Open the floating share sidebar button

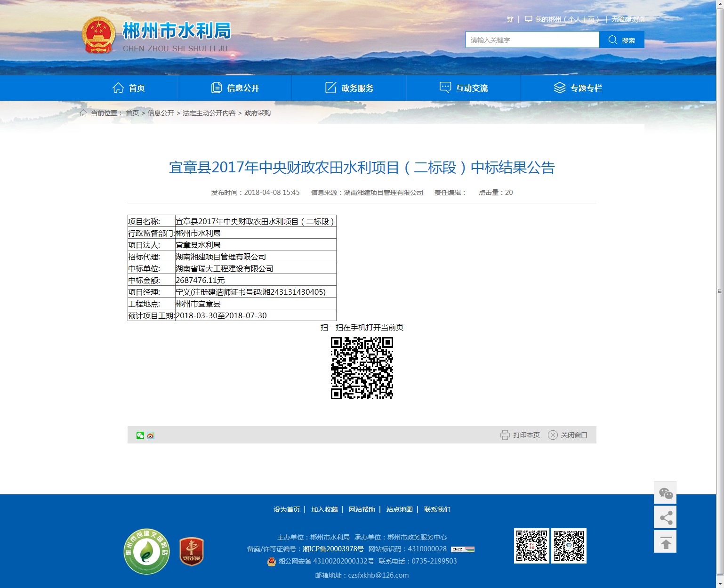pyautogui.click(x=665, y=517)
